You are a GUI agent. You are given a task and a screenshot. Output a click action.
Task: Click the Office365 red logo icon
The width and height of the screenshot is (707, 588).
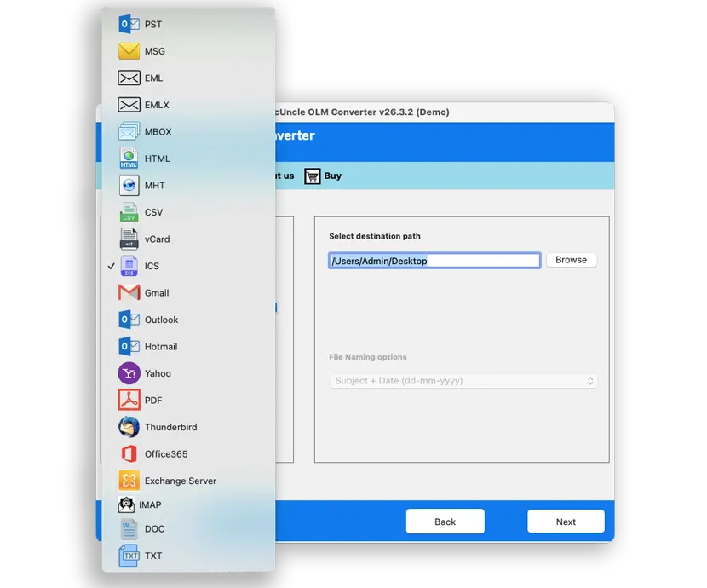[129, 453]
